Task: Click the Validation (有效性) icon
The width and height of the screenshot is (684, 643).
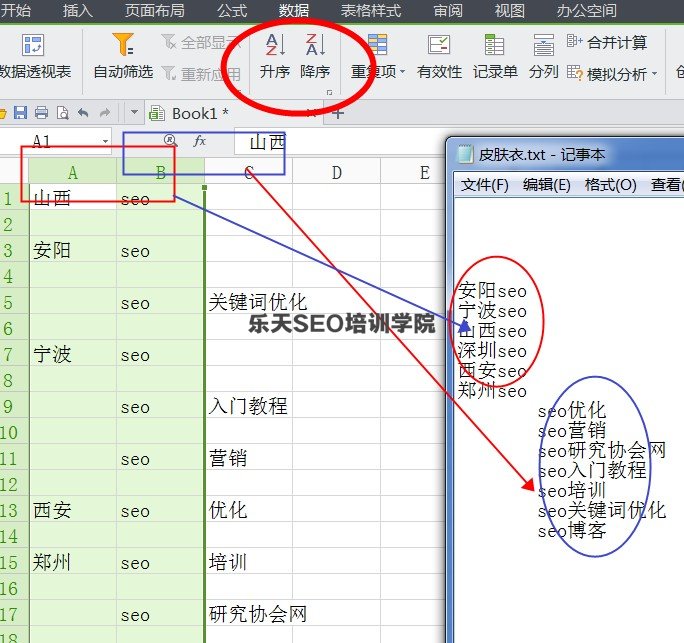Action: 439,44
